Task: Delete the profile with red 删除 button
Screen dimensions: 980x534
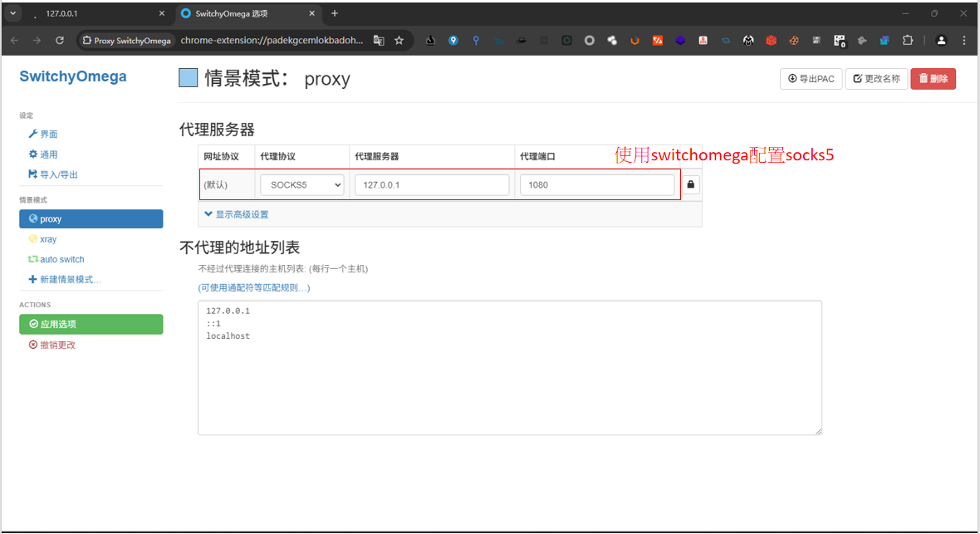Action: 933,79
